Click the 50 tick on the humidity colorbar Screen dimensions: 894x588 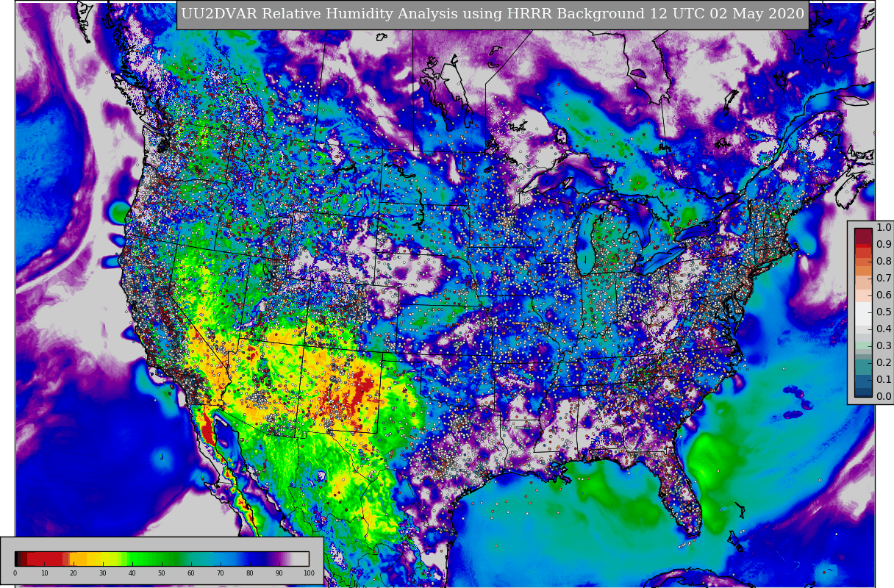click(x=162, y=573)
